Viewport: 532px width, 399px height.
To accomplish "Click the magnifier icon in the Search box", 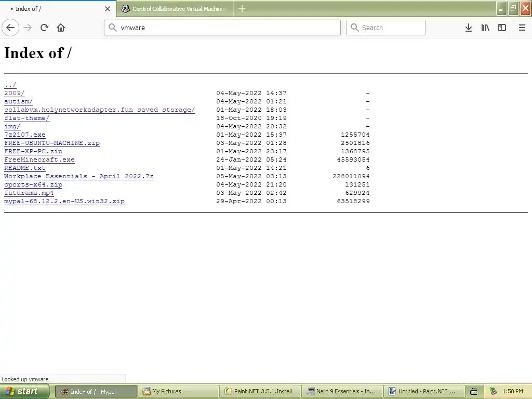I will (x=354, y=28).
